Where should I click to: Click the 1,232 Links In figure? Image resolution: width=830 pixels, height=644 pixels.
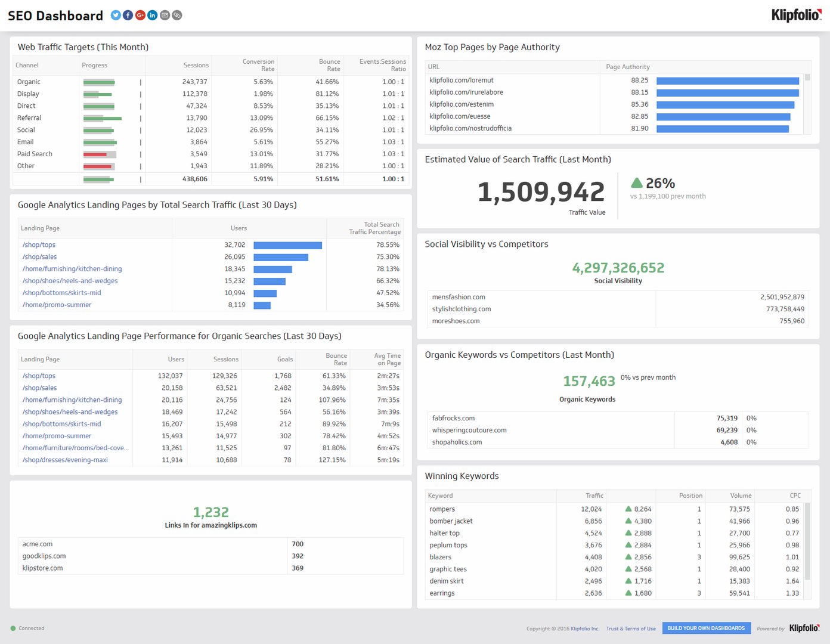coord(210,512)
